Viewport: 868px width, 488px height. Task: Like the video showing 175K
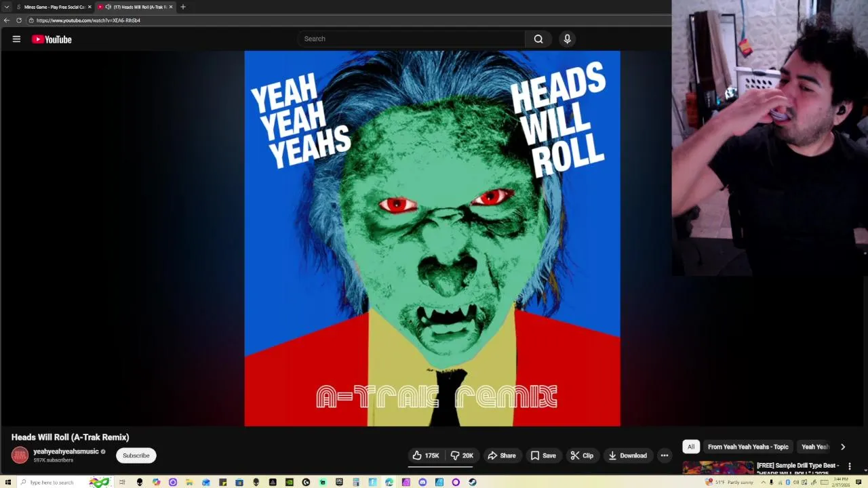tap(426, 455)
